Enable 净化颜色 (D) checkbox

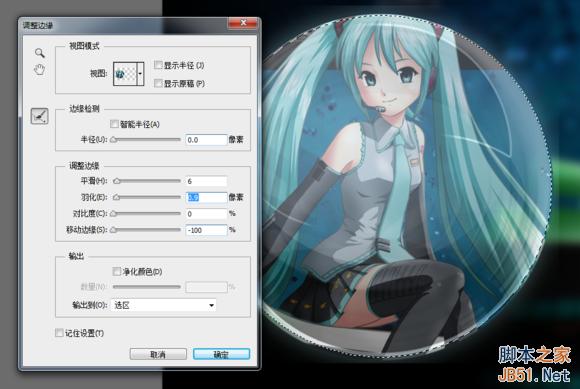pos(117,271)
